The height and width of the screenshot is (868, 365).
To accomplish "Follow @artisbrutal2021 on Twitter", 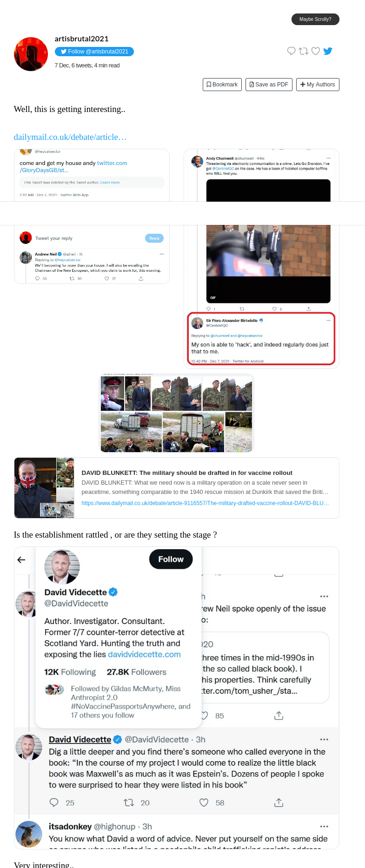I will pos(94,52).
